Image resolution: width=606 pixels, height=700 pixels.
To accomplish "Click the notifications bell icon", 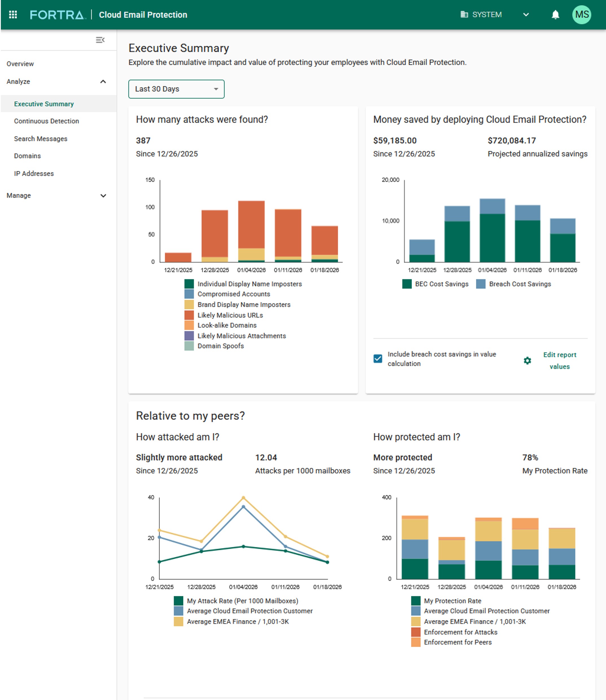I will tap(555, 15).
